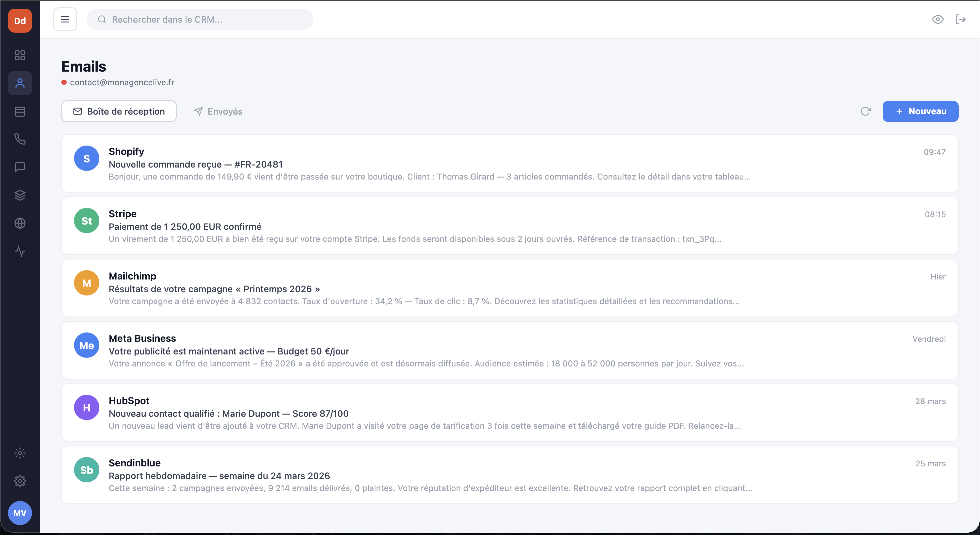Click the HubSpot sender avatar
The width and height of the screenshot is (980, 535).
87,408
